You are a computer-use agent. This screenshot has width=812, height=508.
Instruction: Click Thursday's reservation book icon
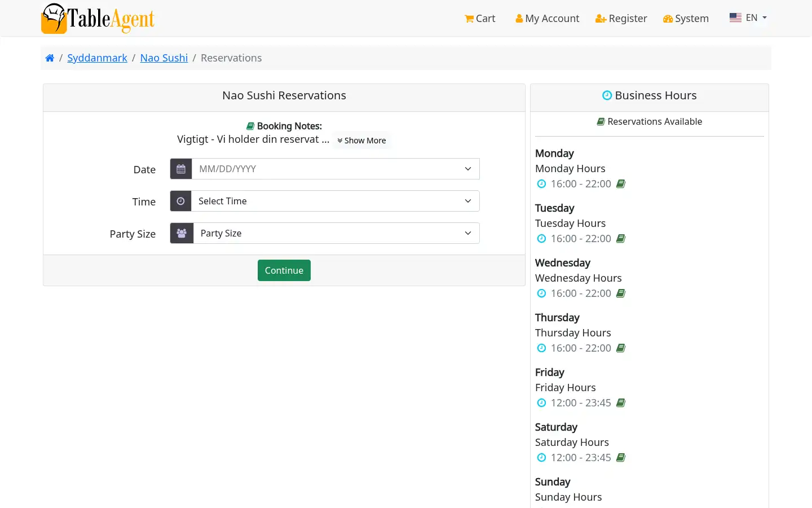click(x=621, y=348)
